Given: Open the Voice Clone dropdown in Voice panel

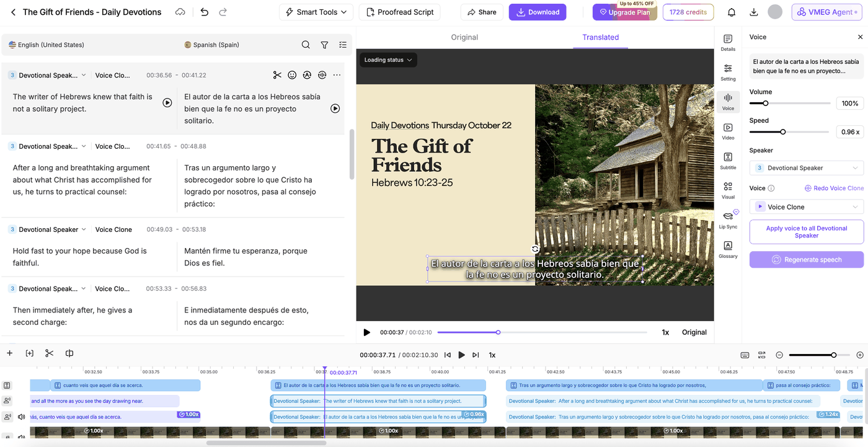Looking at the screenshot, I should (807, 207).
